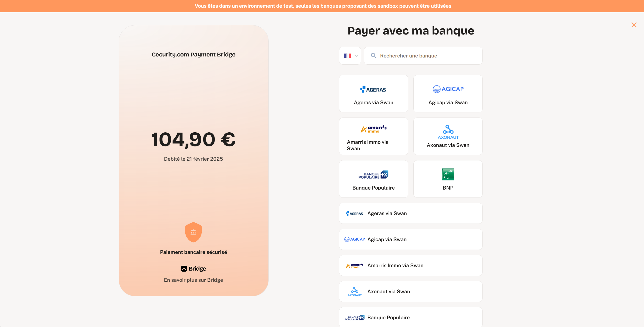Click the green BNP logo
Image resolution: width=644 pixels, height=327 pixels.
448,174
